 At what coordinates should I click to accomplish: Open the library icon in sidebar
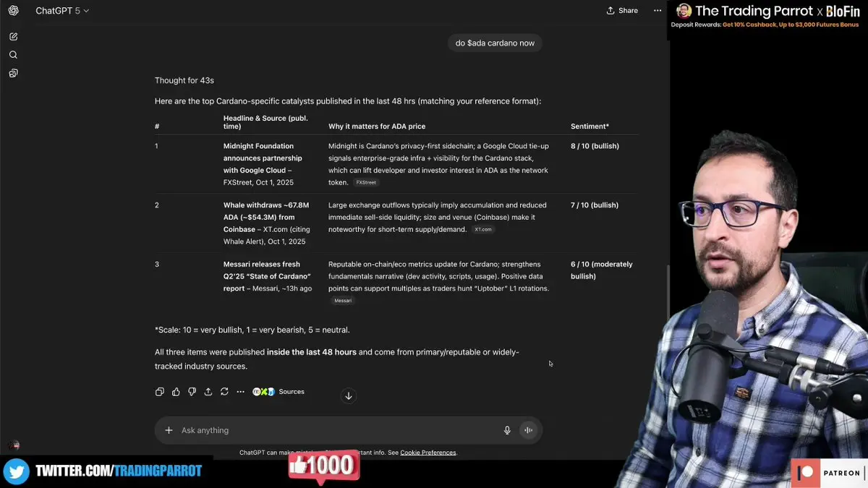[x=13, y=73]
